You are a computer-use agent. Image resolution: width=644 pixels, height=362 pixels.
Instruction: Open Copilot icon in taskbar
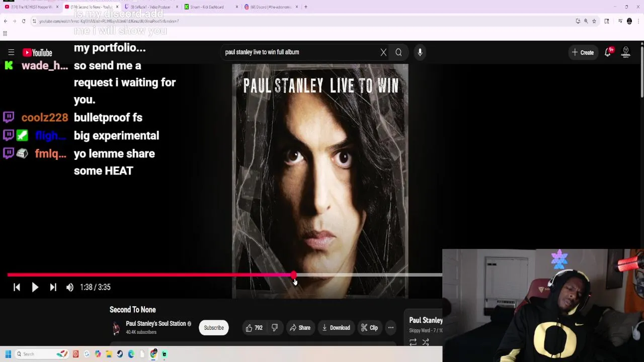click(98, 354)
